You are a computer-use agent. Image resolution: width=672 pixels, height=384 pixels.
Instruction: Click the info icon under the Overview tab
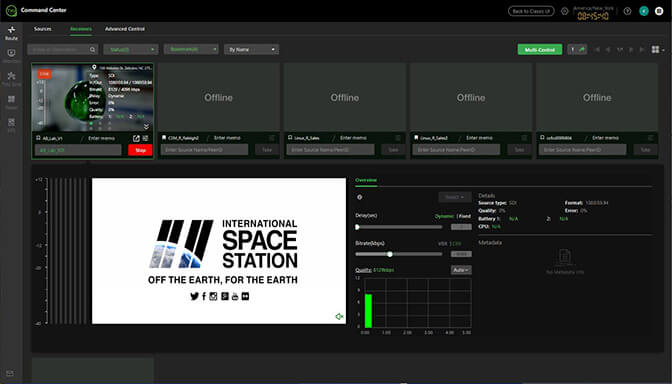360,197
